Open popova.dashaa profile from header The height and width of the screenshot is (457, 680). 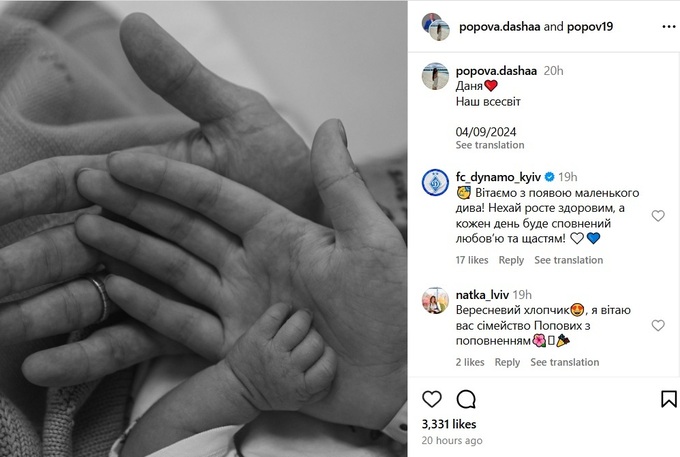500,27
